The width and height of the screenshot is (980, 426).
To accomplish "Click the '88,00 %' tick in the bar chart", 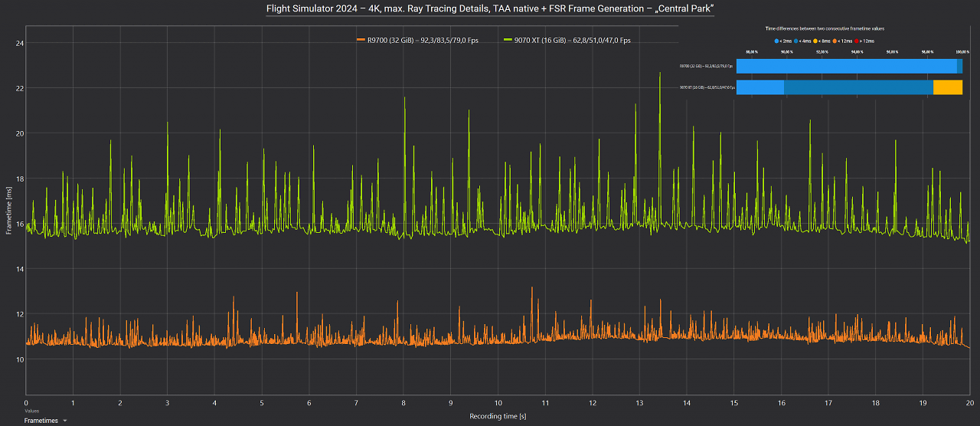I will [x=751, y=52].
